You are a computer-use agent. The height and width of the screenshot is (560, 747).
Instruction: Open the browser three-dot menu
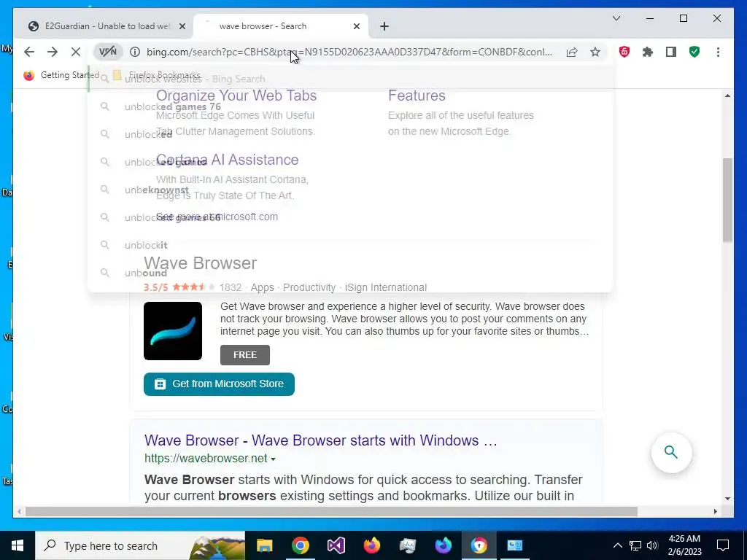pos(718,52)
